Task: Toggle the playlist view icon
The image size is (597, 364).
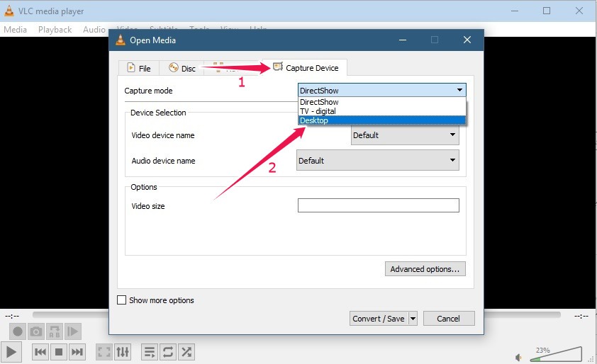Action: 150,352
